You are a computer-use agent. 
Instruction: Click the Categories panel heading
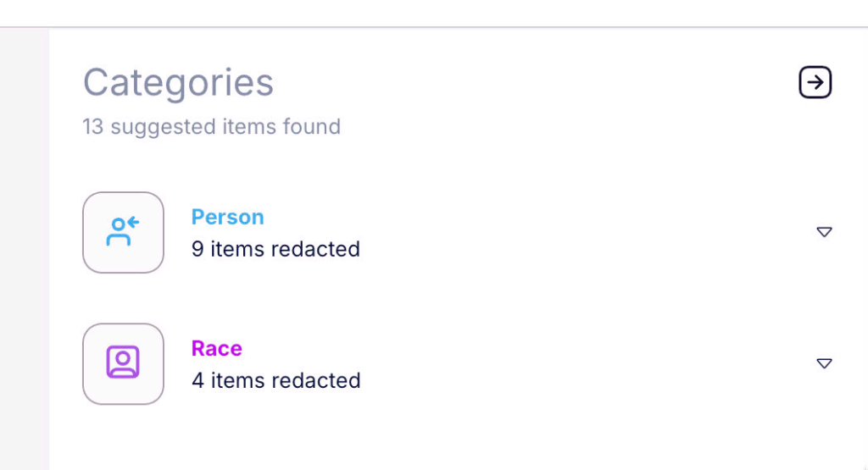178,82
